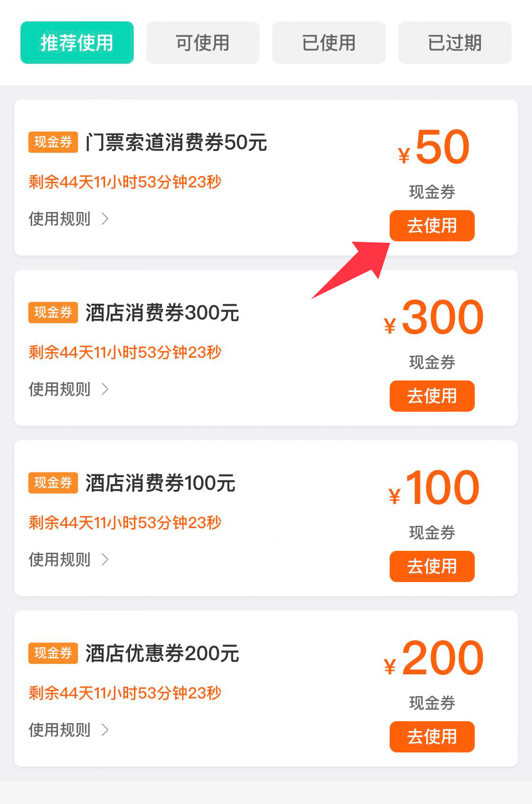Switch to the 推荐使用 tab
The height and width of the screenshot is (804, 532).
(x=77, y=43)
